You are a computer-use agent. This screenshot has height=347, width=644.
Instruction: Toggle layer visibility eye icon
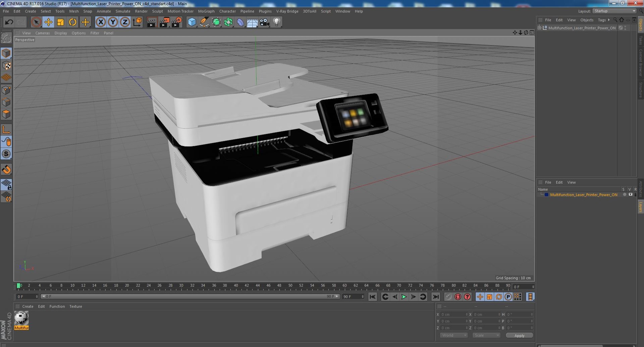click(x=631, y=194)
